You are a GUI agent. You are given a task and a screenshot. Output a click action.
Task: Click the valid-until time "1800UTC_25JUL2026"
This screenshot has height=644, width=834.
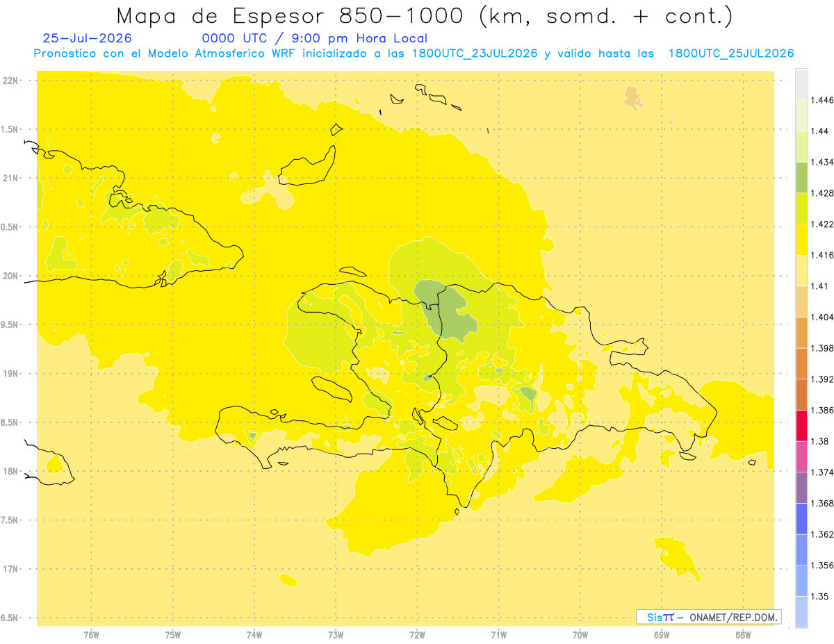coord(730,53)
